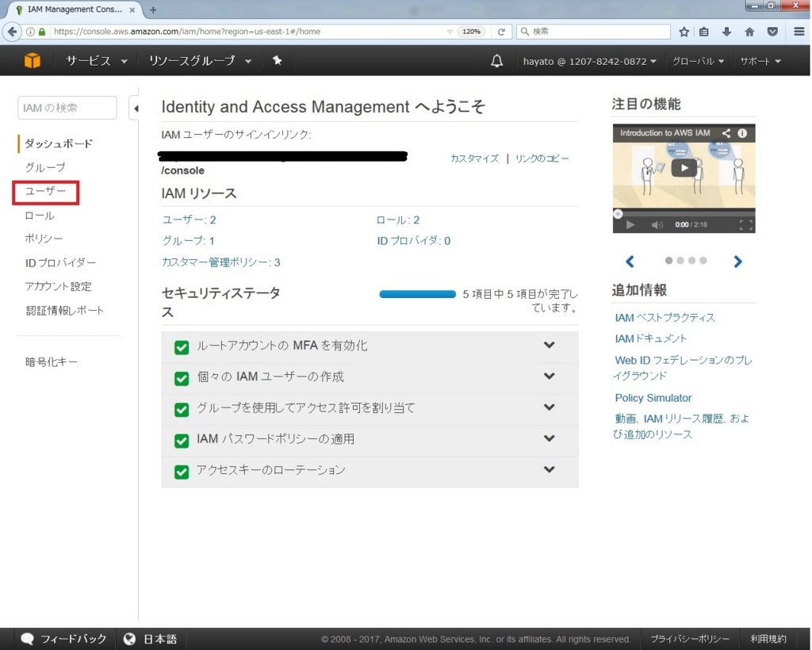The image size is (812, 650).
Task: Open the browser hamburger menu
Action: (799, 32)
